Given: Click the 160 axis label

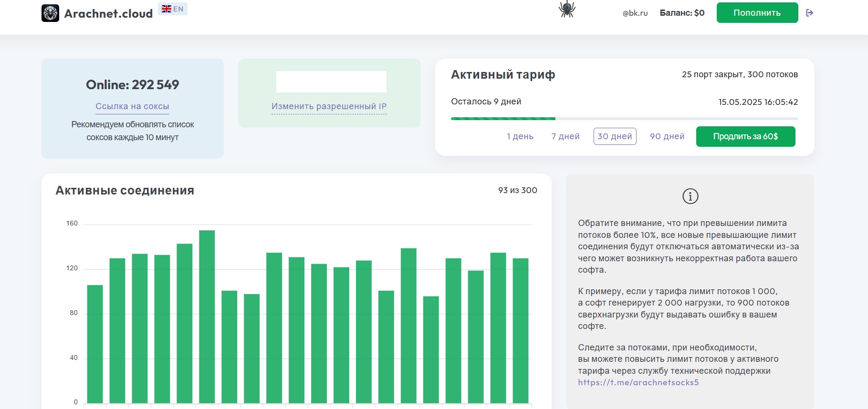Looking at the screenshot, I should [x=72, y=223].
